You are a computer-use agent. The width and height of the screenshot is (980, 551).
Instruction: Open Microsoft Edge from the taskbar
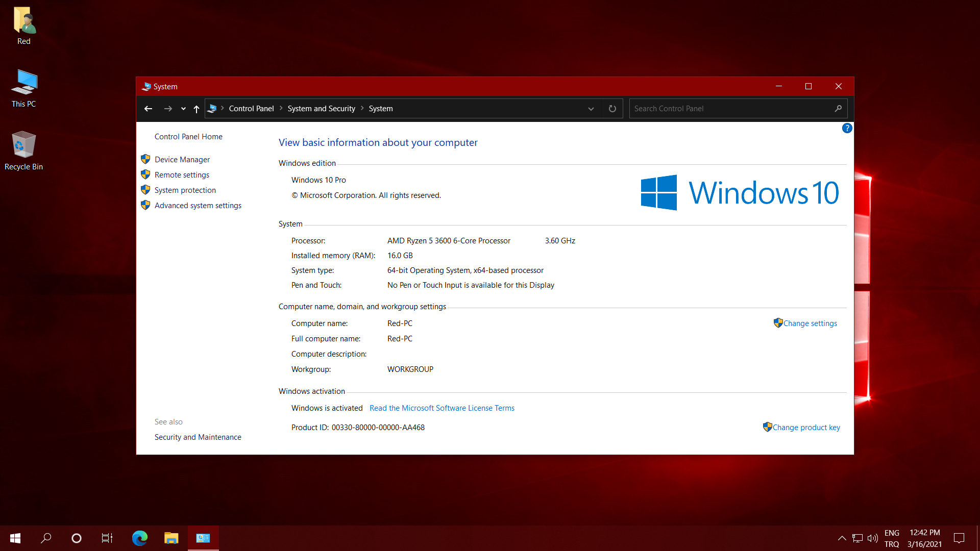pyautogui.click(x=139, y=538)
